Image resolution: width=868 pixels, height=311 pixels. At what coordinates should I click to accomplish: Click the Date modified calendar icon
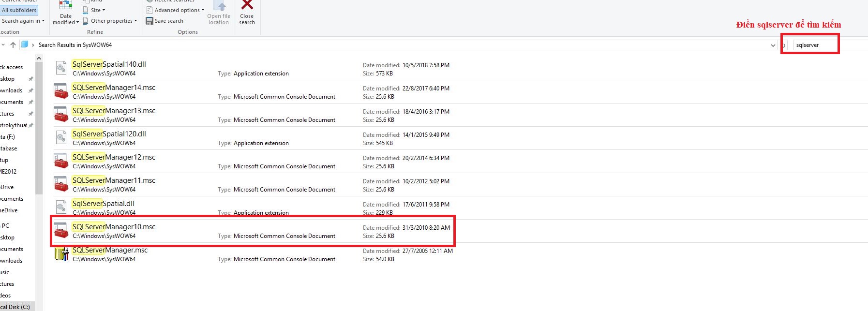65,5
